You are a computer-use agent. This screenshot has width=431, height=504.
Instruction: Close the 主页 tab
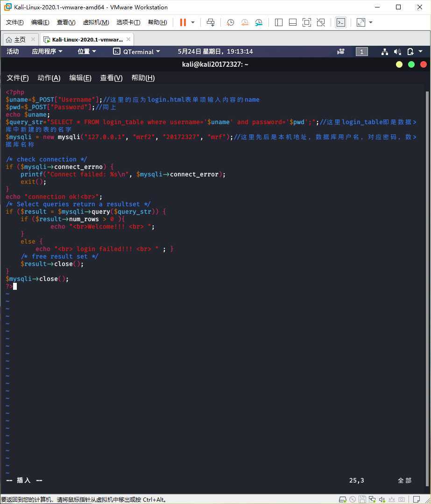pos(33,39)
